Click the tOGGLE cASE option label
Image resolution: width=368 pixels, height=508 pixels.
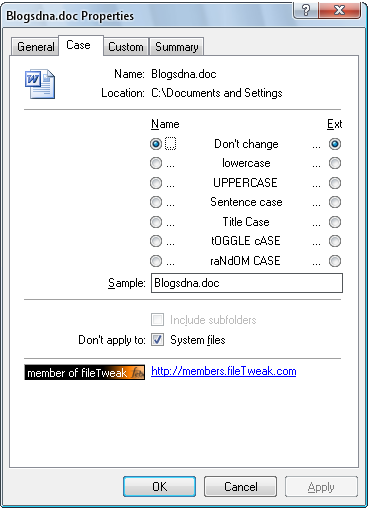coord(246,241)
